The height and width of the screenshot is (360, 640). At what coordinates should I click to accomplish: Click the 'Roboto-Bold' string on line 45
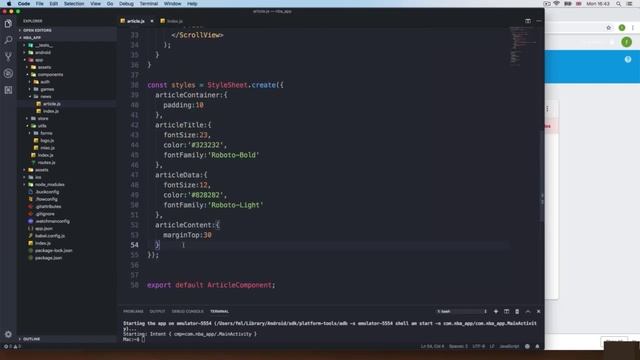coord(233,155)
